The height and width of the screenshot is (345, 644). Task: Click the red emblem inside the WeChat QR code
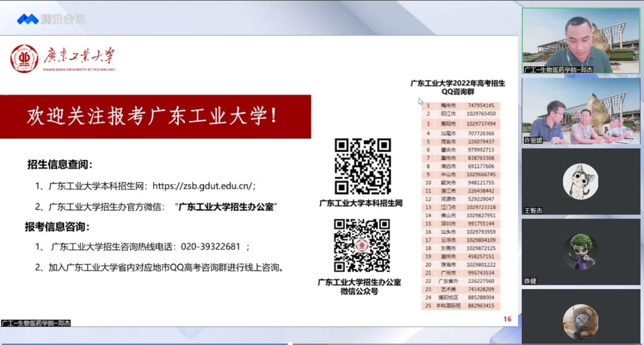click(362, 246)
